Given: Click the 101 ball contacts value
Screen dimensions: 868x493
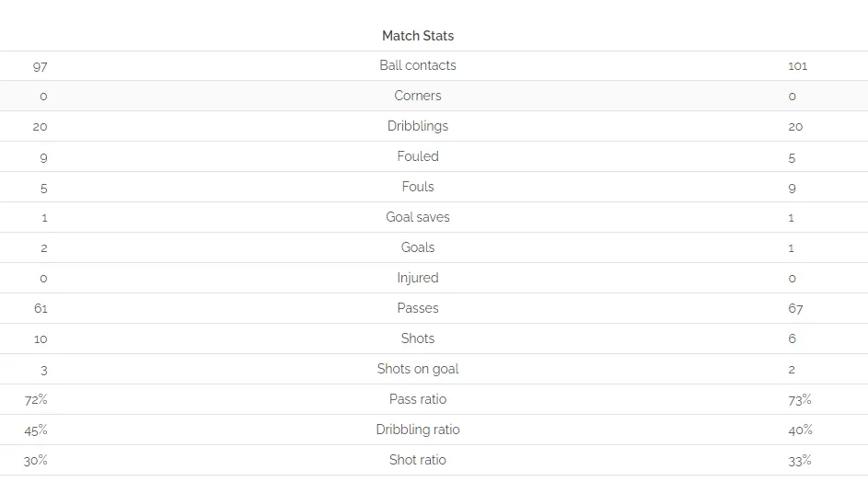Looking at the screenshot, I should [x=798, y=66].
